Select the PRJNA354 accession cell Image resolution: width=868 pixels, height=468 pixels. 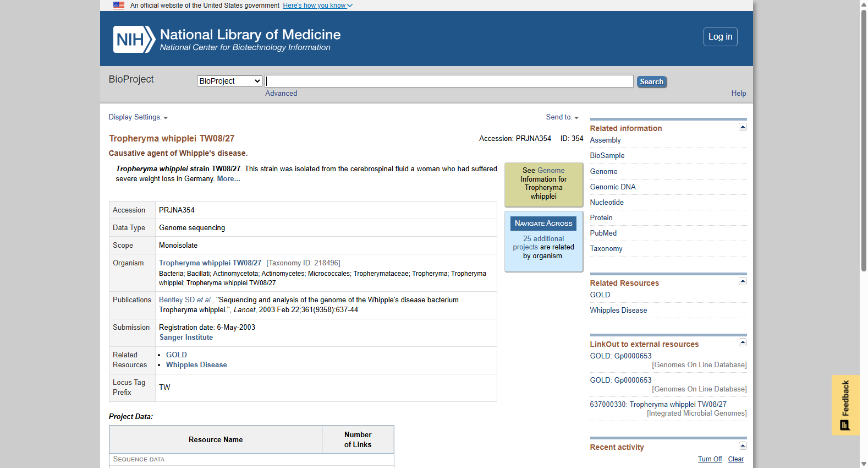point(326,210)
